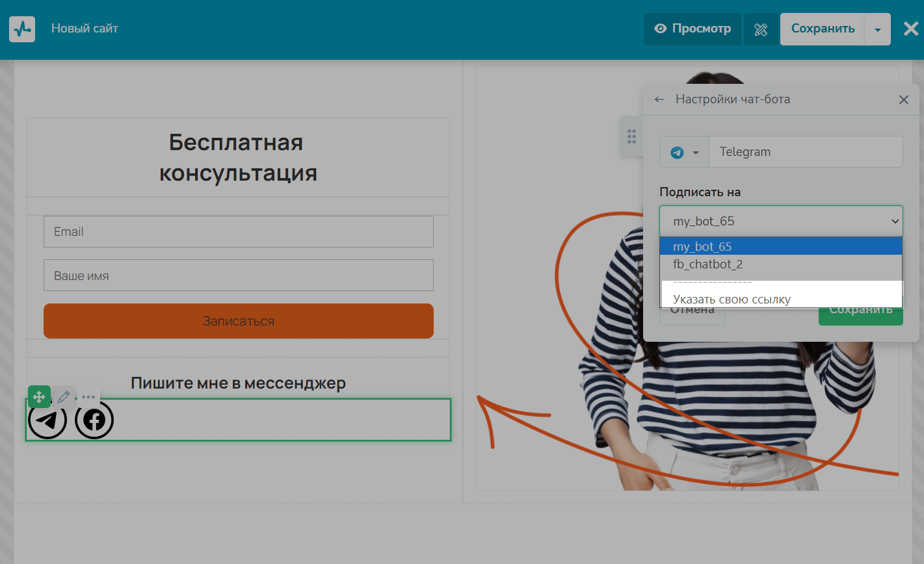Choose fb_chatbot_2 from the list
Screen dimensions: 924x564
[x=781, y=264]
